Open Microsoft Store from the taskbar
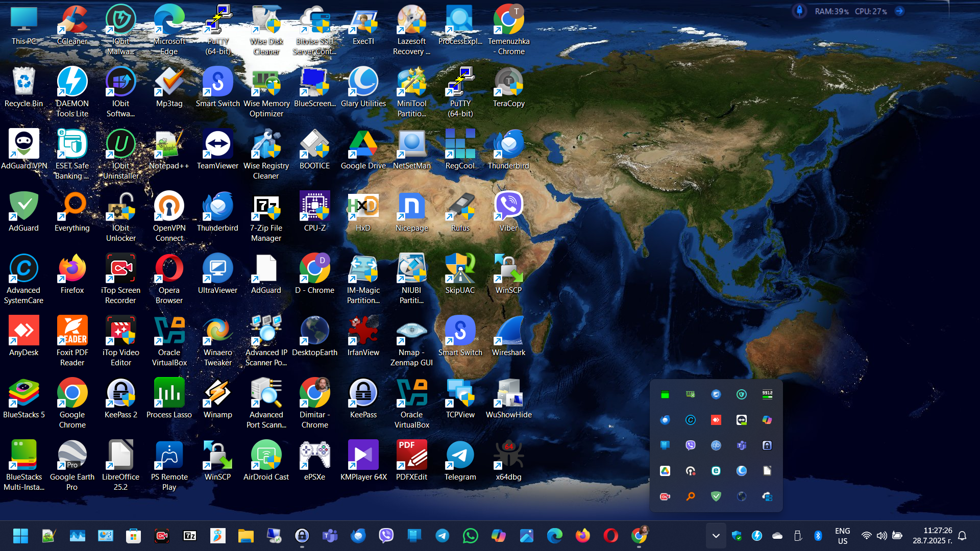This screenshot has width=980, height=551. click(x=133, y=536)
